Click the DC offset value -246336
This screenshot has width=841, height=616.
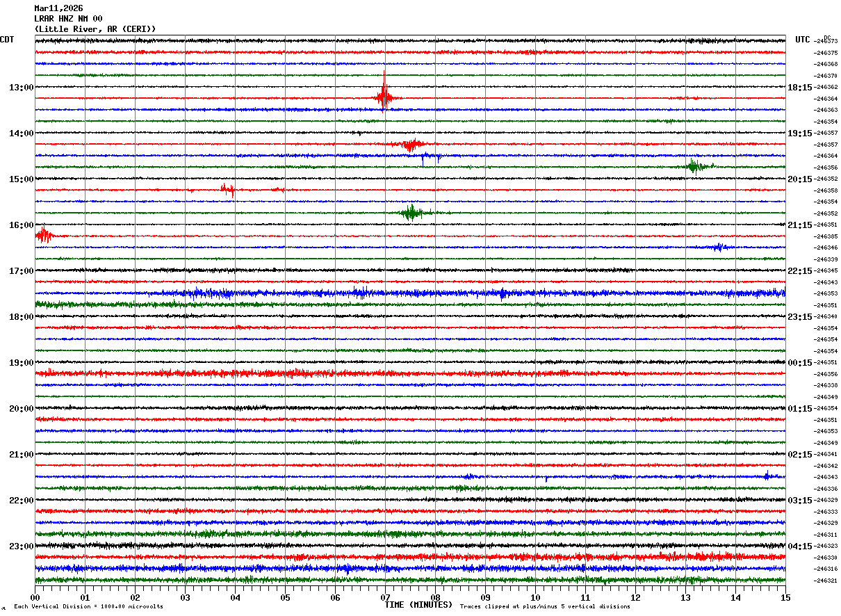click(x=825, y=489)
